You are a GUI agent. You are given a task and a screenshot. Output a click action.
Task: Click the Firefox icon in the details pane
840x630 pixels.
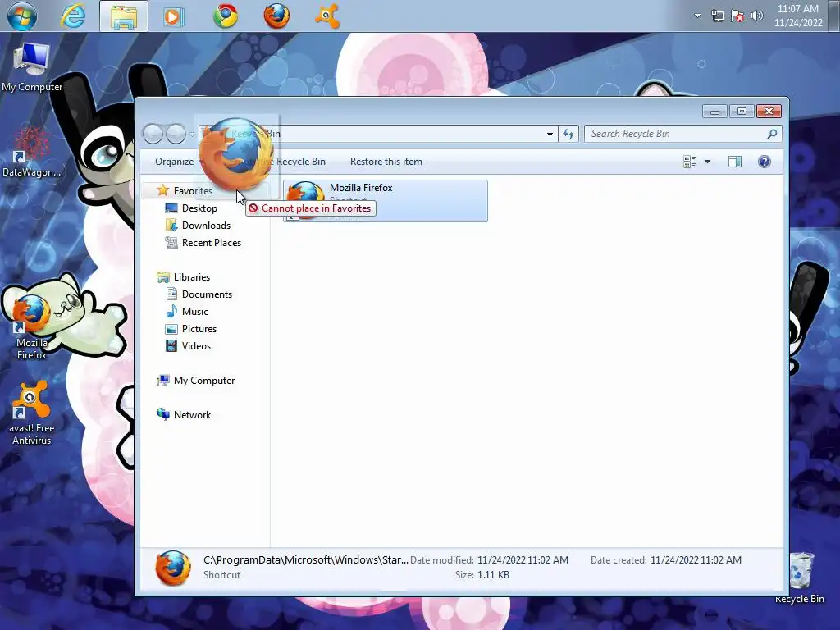[x=172, y=568]
